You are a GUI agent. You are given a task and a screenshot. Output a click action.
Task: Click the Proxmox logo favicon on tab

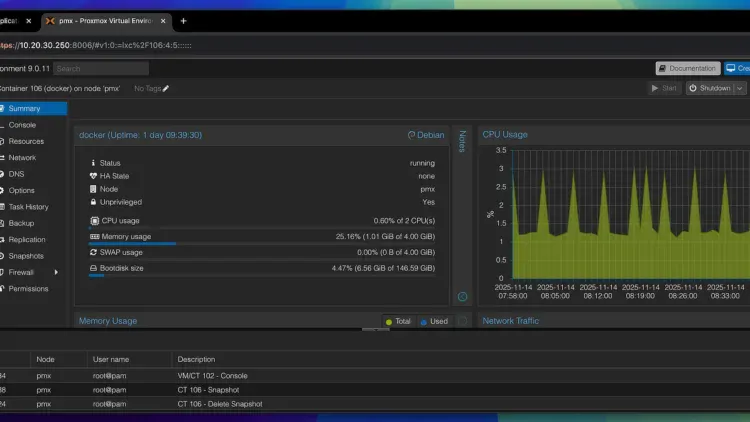point(50,21)
